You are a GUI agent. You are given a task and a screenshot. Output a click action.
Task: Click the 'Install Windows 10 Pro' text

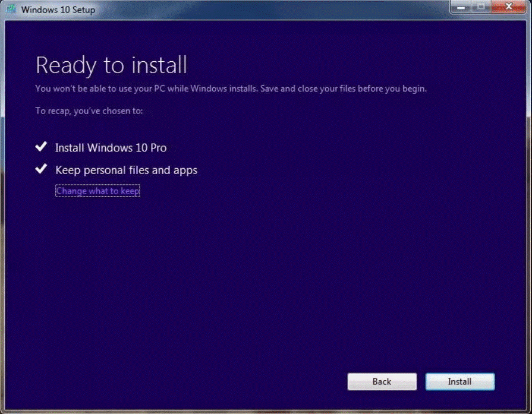point(111,148)
